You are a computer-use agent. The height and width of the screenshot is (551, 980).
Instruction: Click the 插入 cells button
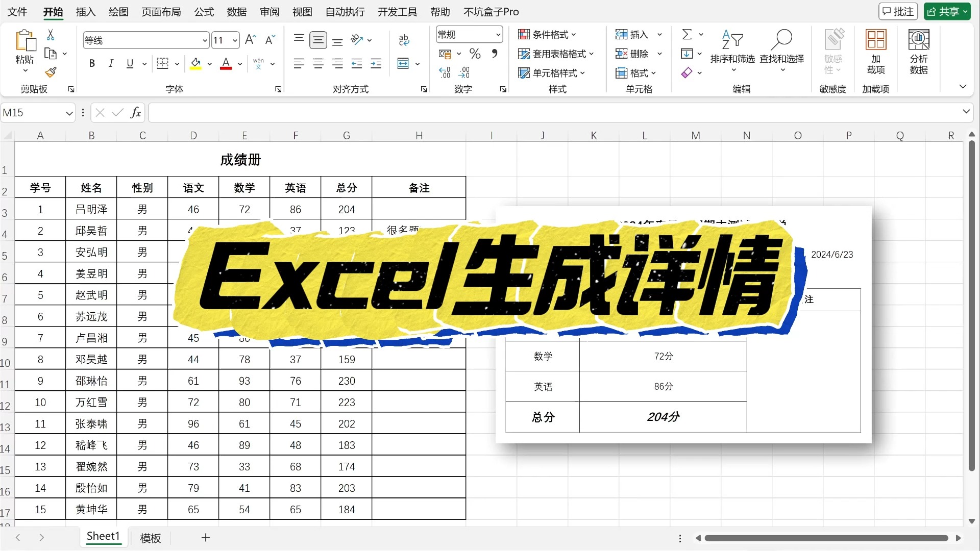click(x=639, y=35)
